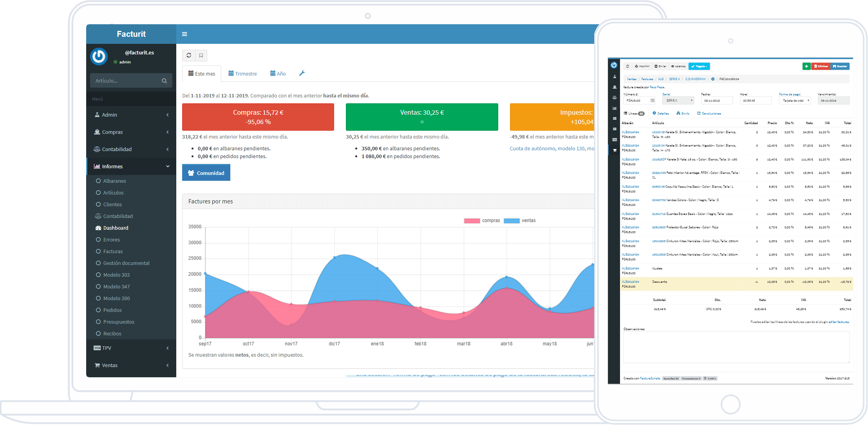Screen dimensions: 868x425
Task: Click the bookmark icon next to refresh
Action: click(201, 55)
